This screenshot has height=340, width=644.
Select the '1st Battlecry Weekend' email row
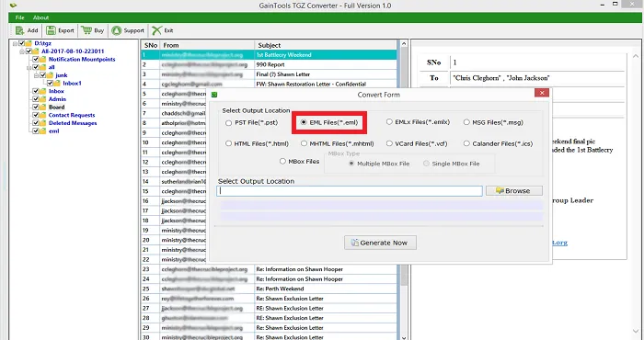point(270,54)
